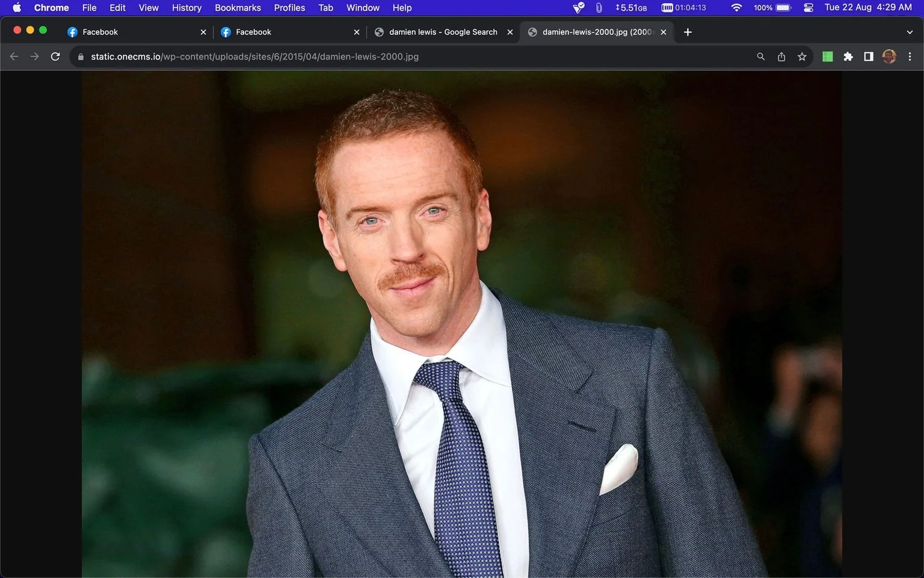Reload the page with the refresh icon
The image size is (924, 578).
pyautogui.click(x=55, y=57)
